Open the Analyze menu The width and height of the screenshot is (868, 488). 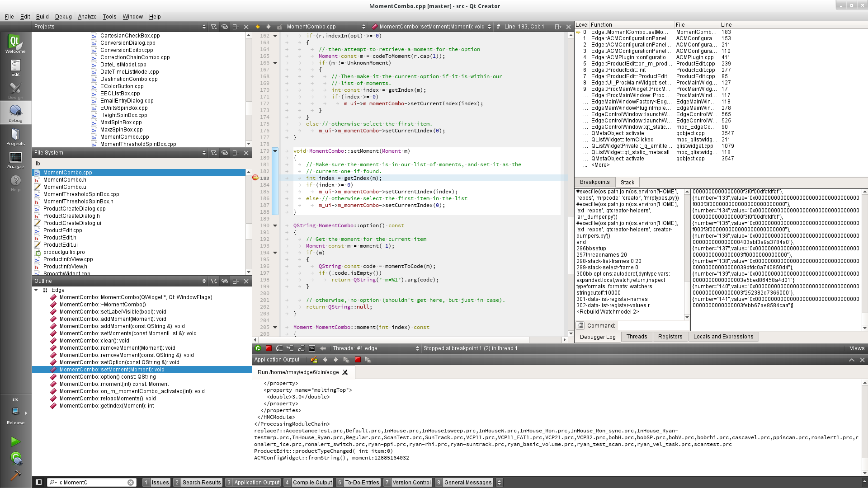[x=87, y=17]
